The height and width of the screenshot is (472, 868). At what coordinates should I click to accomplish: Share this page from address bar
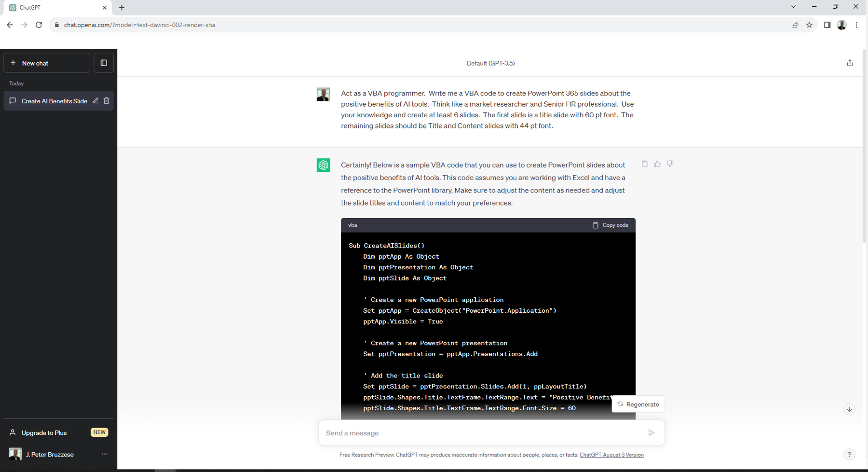(x=795, y=25)
